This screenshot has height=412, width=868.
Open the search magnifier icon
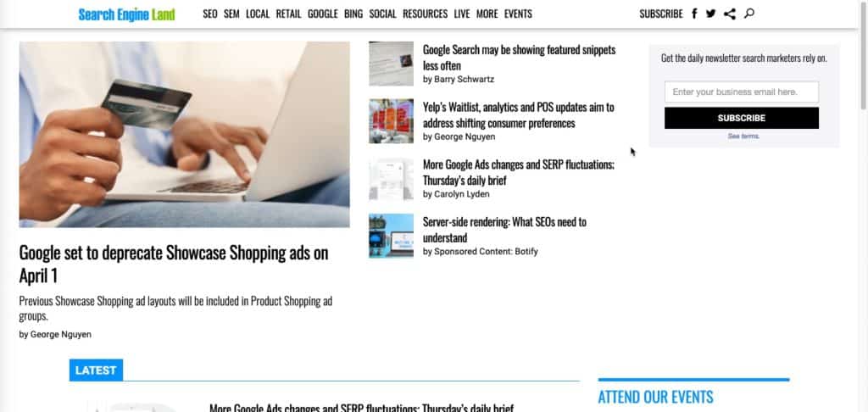(749, 14)
